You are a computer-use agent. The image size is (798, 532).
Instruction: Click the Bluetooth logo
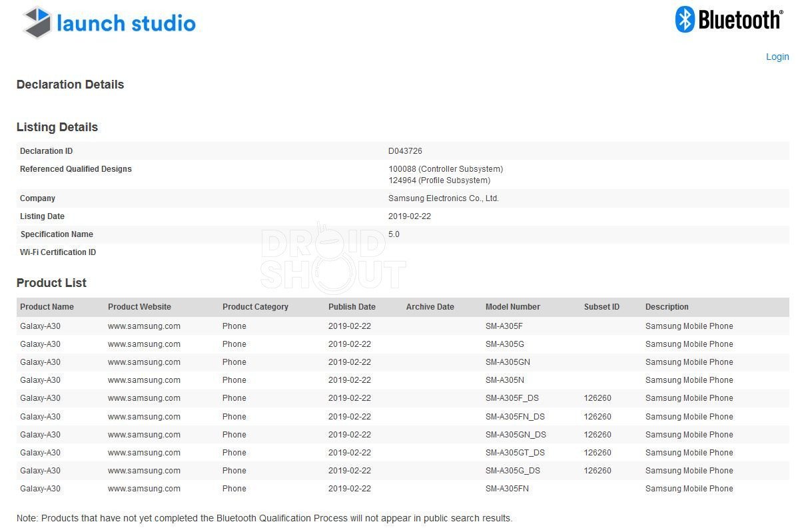(729, 20)
